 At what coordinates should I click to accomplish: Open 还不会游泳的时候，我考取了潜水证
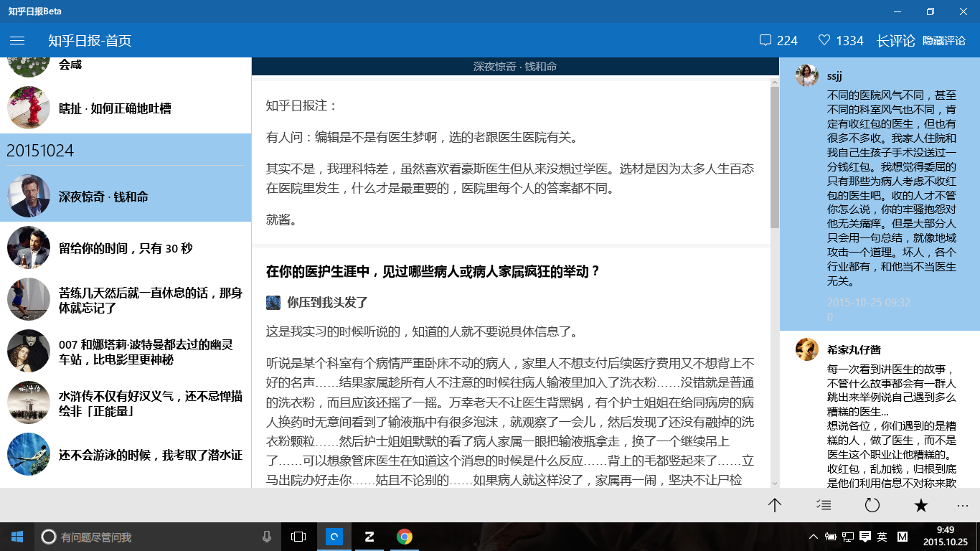126,455
